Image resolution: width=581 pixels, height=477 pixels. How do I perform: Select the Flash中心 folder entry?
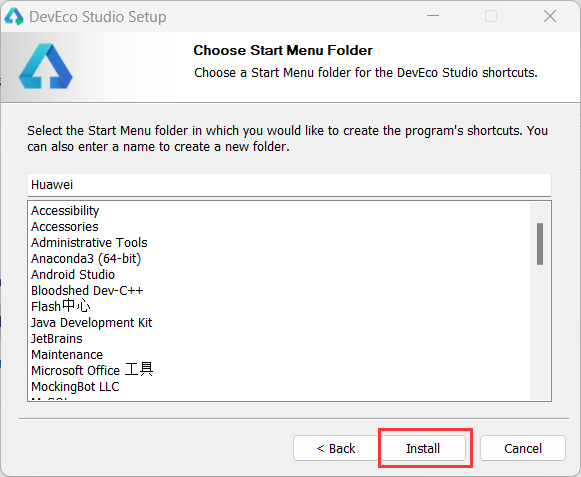(x=61, y=306)
